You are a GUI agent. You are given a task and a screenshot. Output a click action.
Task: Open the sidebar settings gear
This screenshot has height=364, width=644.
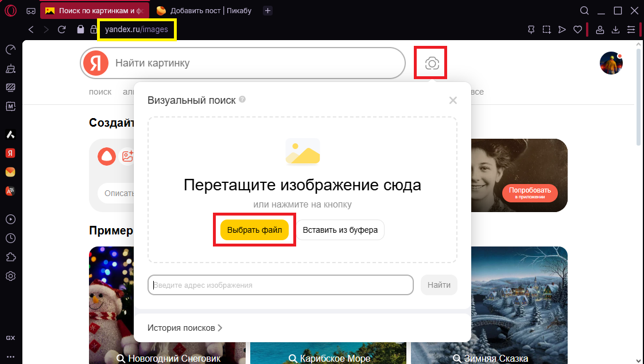click(x=10, y=276)
